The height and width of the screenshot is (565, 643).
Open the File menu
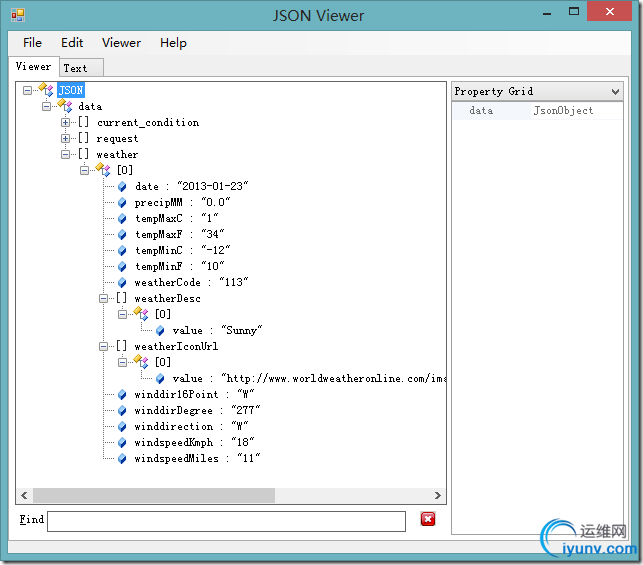click(x=32, y=43)
